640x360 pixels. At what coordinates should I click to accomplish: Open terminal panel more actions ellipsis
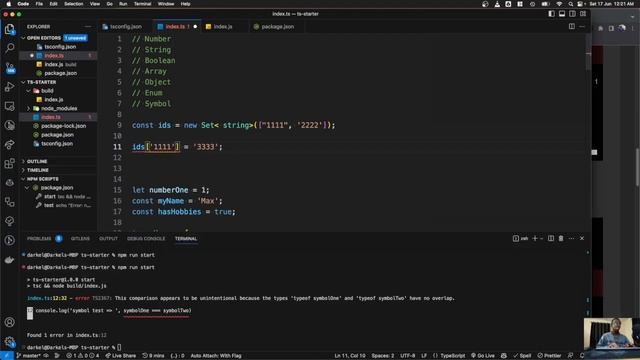click(571, 238)
